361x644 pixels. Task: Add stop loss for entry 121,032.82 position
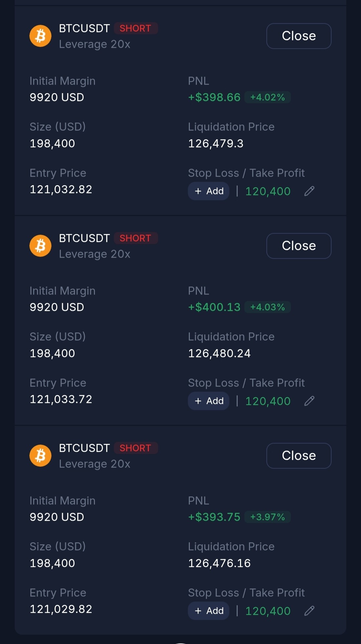click(209, 191)
